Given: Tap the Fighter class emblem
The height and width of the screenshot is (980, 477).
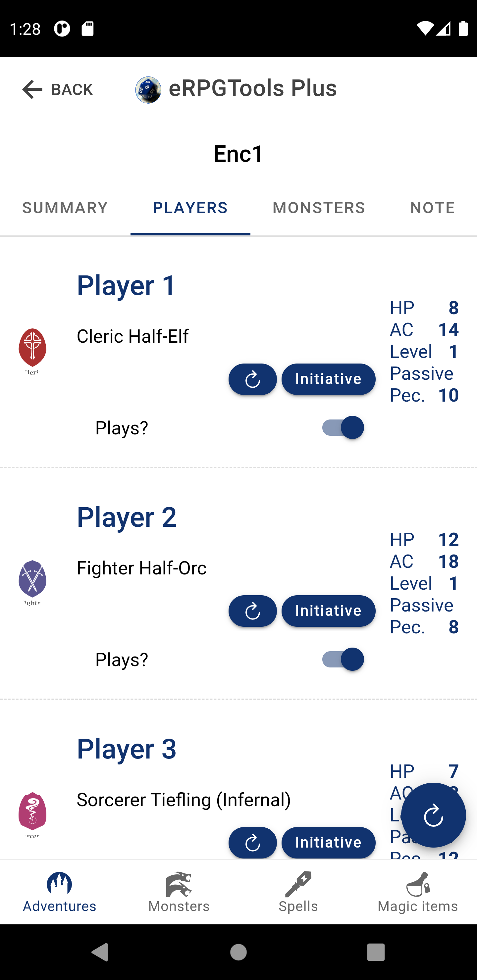Looking at the screenshot, I should tap(32, 582).
